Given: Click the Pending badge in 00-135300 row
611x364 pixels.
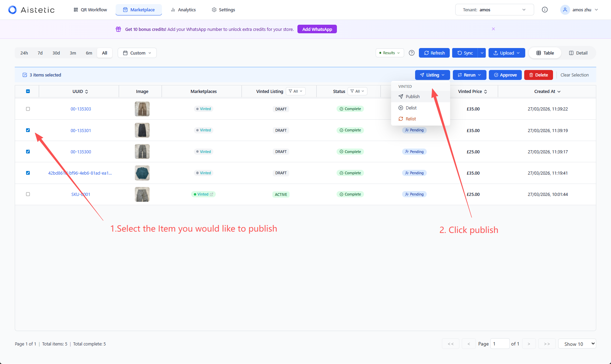Looking at the screenshot, I should (x=414, y=152).
